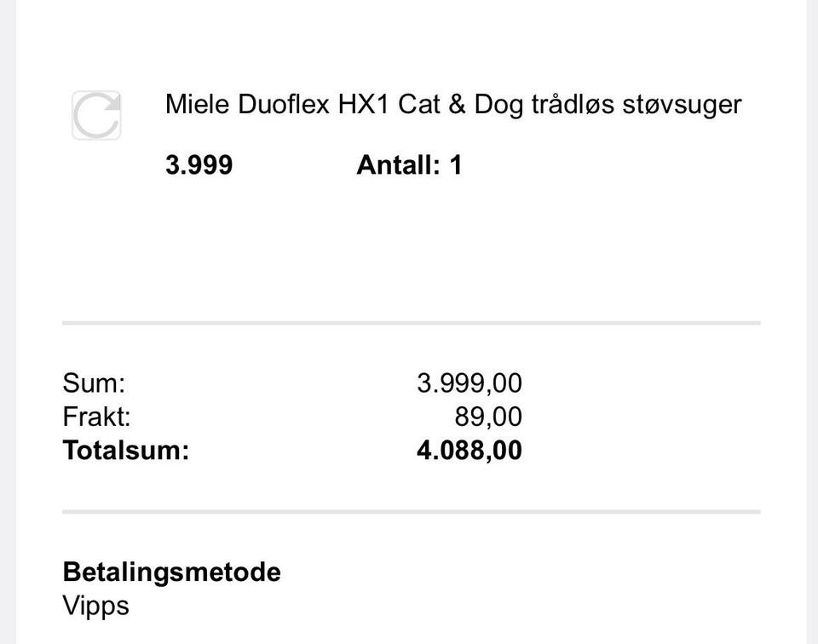This screenshot has width=818, height=644.
Task: Click the divider line above Sum
Action: pyautogui.click(x=411, y=324)
